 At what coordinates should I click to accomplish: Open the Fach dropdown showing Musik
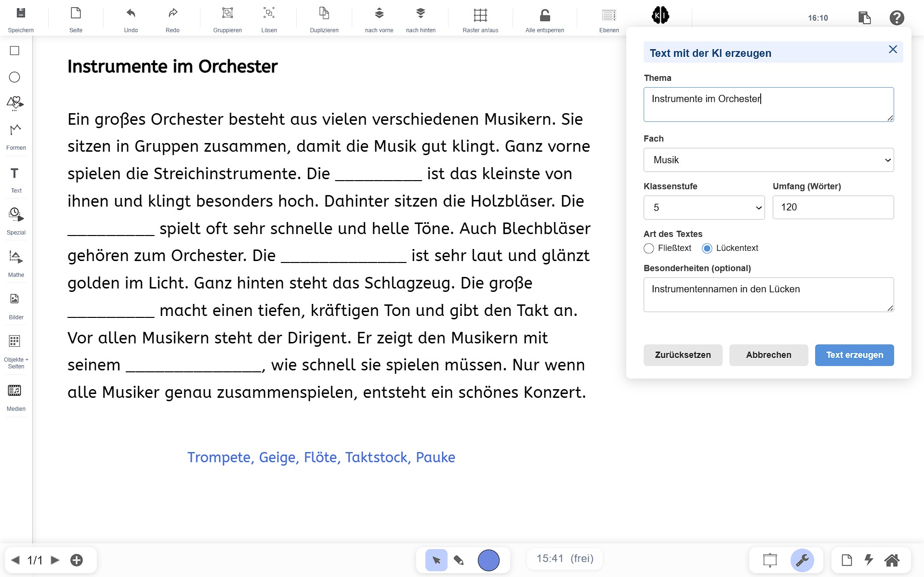(x=768, y=160)
